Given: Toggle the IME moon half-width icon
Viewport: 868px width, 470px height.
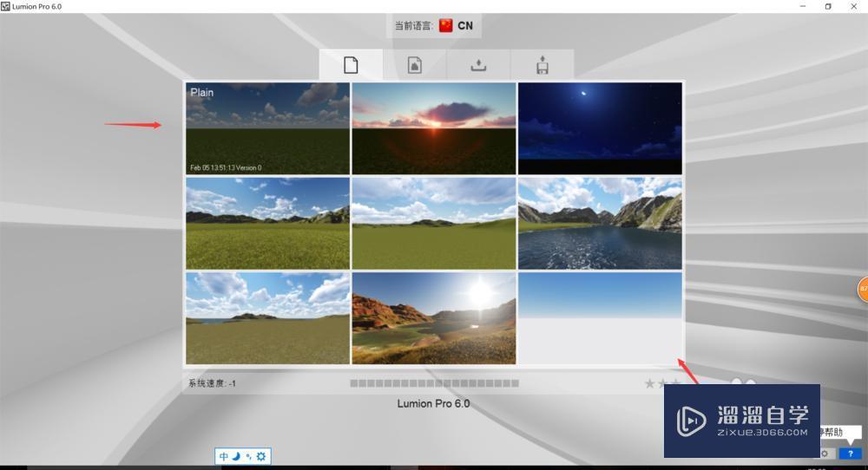Looking at the screenshot, I should pos(236,456).
